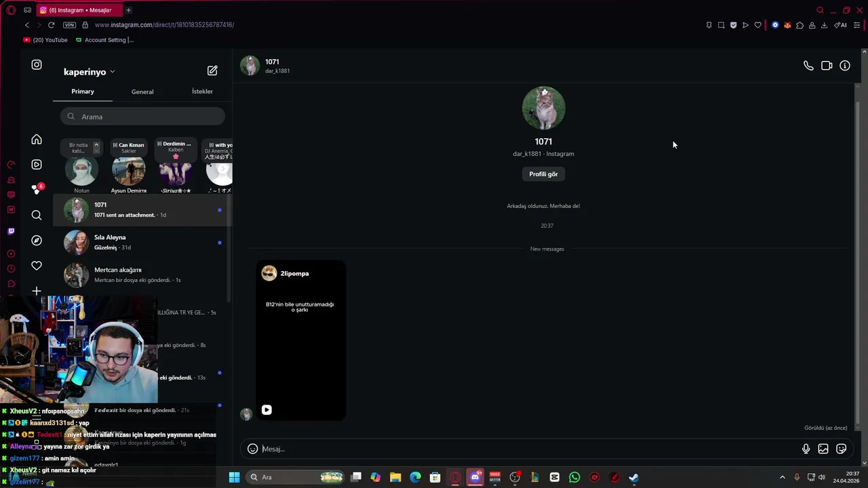The height and width of the screenshot is (488, 868).
Task: Open Opera AI assistant icon
Action: (840, 25)
